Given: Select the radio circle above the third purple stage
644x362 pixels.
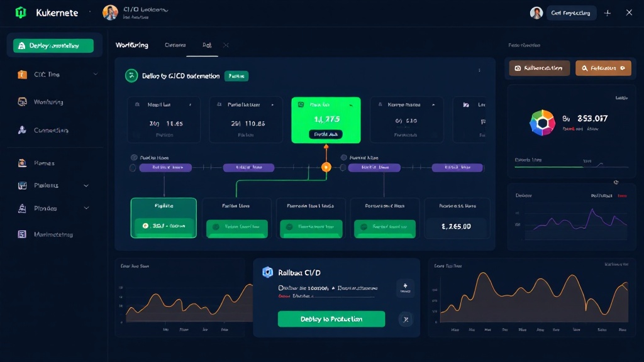Looking at the screenshot, I should 344,158.
